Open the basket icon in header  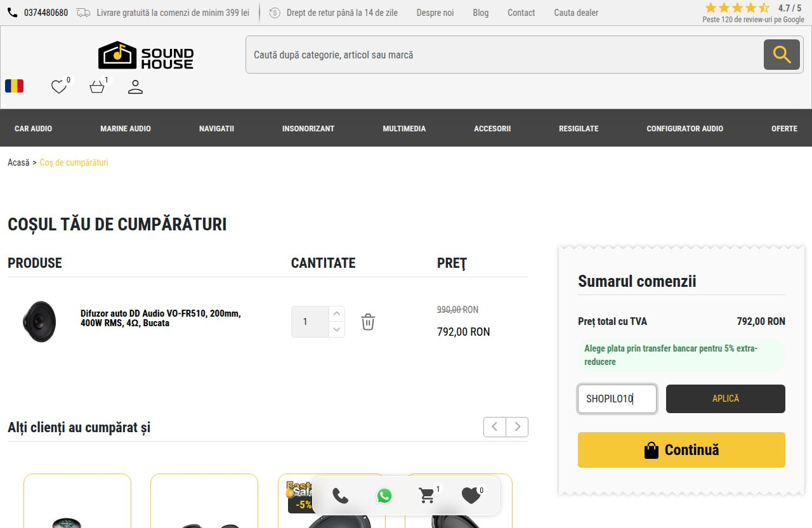97,87
